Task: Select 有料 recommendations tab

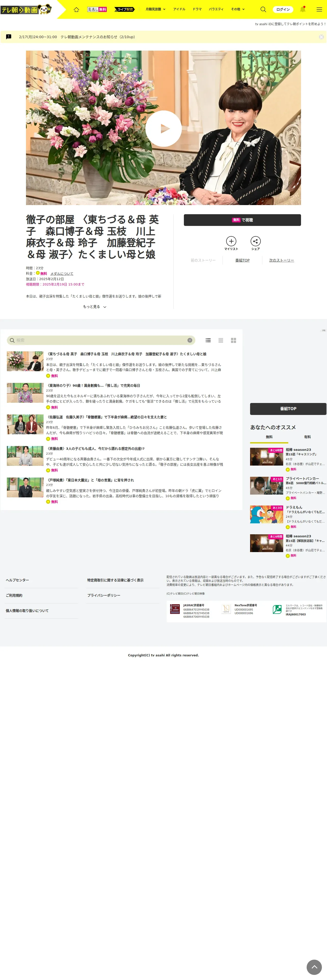Action: point(307,437)
